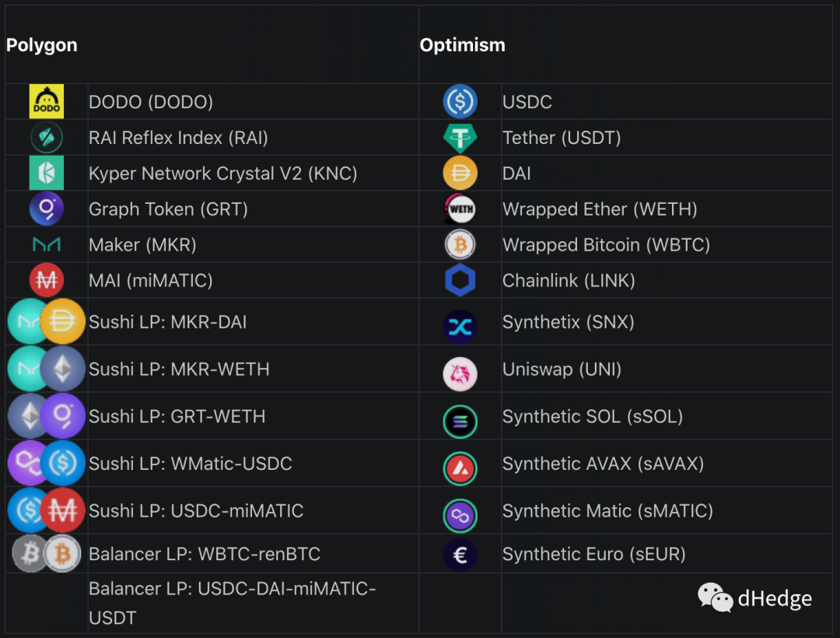Click the MKR-WETH pair icon
This screenshot has height=638, width=840.
coord(47,369)
